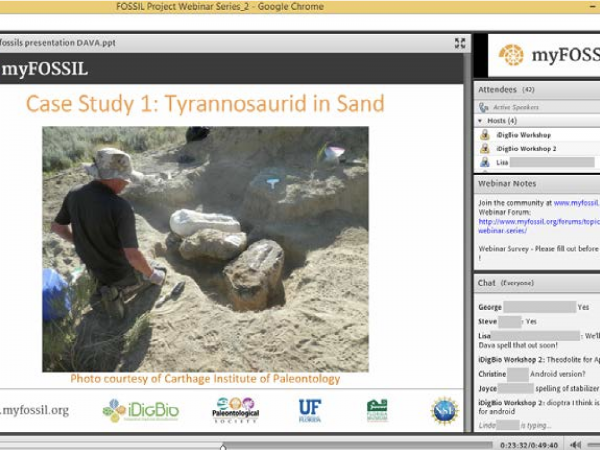Open the www.myfossil link in Webinar Notes
Screen dimensions: 600x450
pos(575,203)
